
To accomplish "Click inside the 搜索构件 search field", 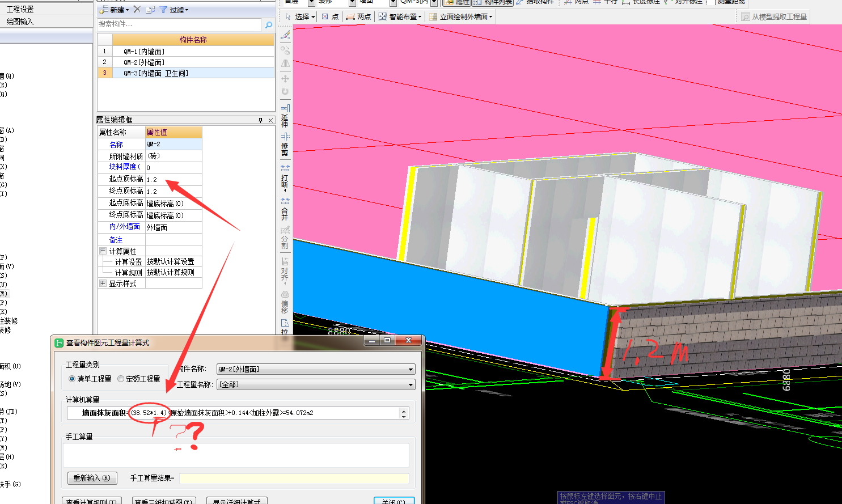I will click(x=180, y=24).
